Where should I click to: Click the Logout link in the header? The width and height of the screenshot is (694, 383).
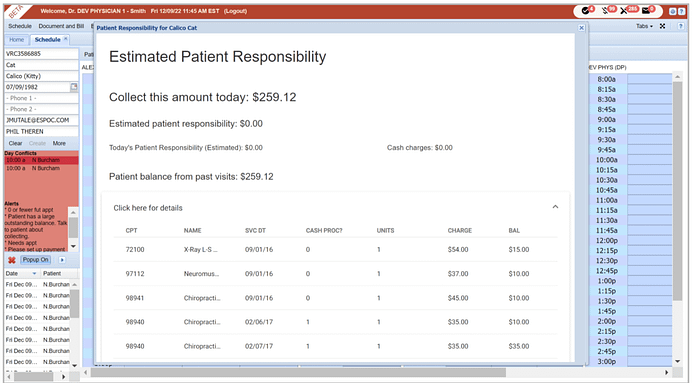235,11
